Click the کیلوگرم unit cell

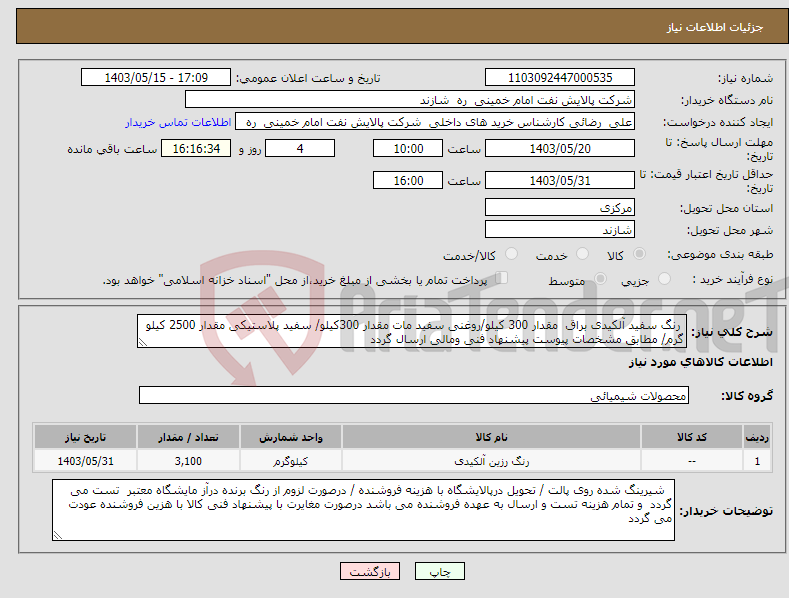click(x=291, y=461)
